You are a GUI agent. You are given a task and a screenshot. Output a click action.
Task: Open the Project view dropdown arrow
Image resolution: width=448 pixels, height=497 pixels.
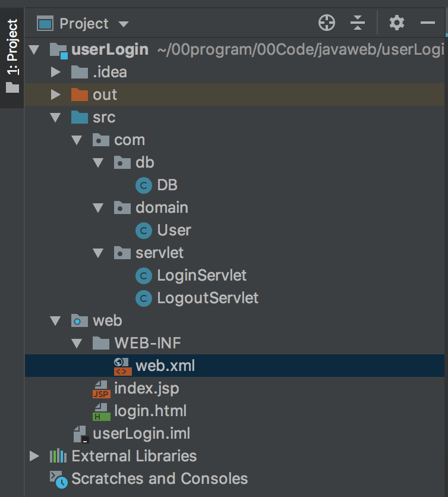click(123, 24)
